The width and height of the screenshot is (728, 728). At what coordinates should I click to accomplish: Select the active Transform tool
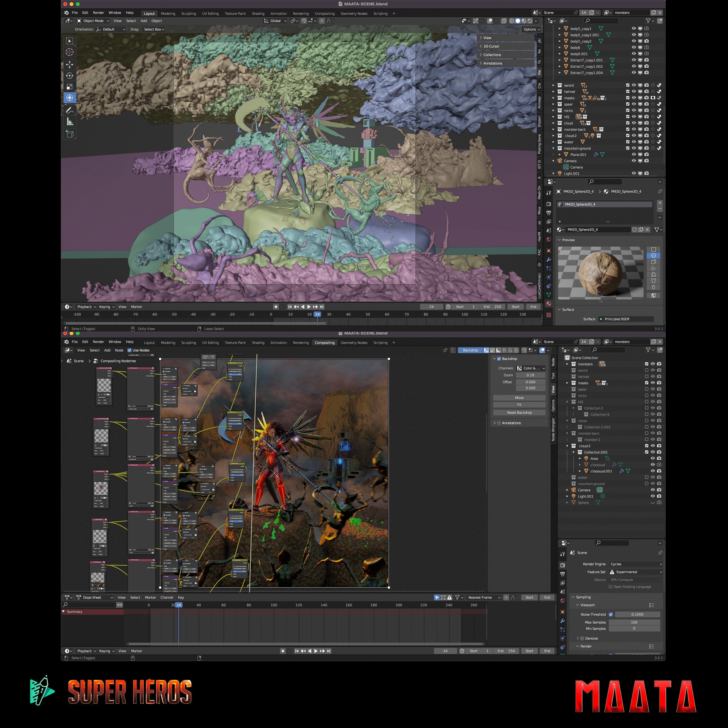(x=70, y=98)
